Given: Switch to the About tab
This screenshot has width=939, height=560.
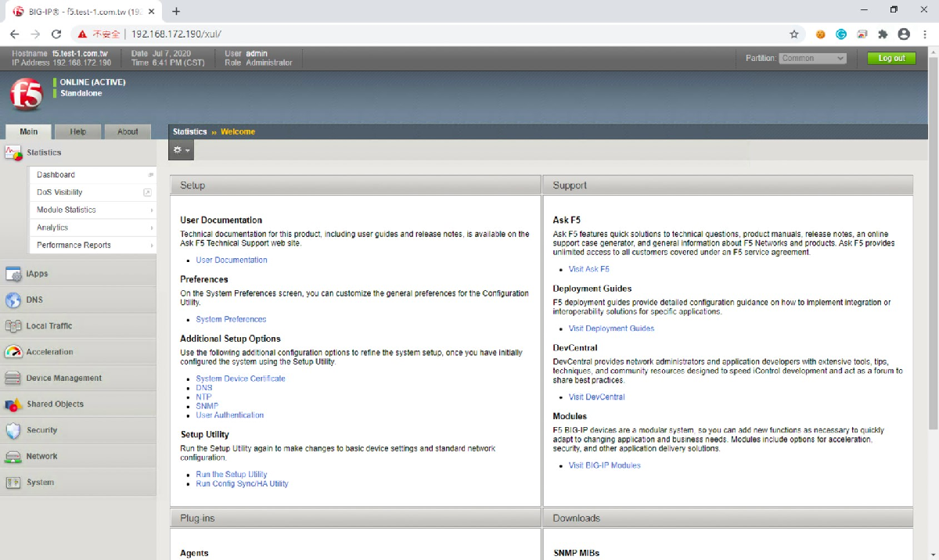Looking at the screenshot, I should pyautogui.click(x=128, y=131).
